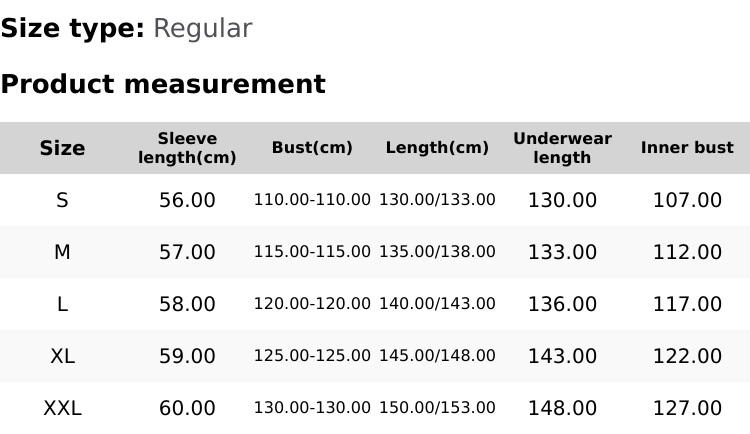Viewport: 750px width, 434px height.
Task: Select the Sleeve length(cm) column header
Action: coord(187,148)
